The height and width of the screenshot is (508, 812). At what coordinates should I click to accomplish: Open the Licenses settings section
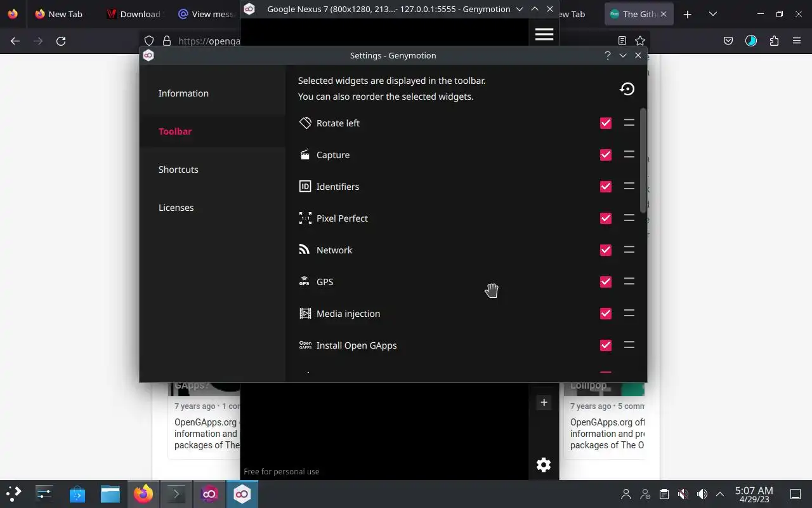tap(213, 208)
